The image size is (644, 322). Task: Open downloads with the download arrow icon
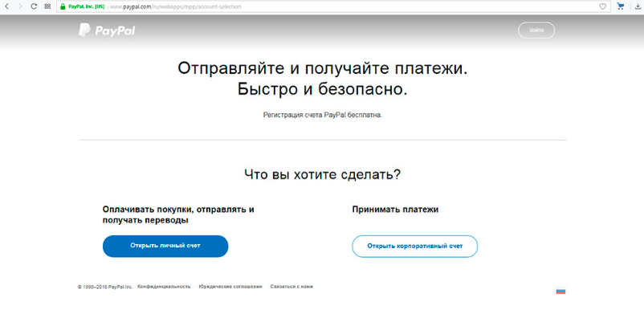(638, 6)
